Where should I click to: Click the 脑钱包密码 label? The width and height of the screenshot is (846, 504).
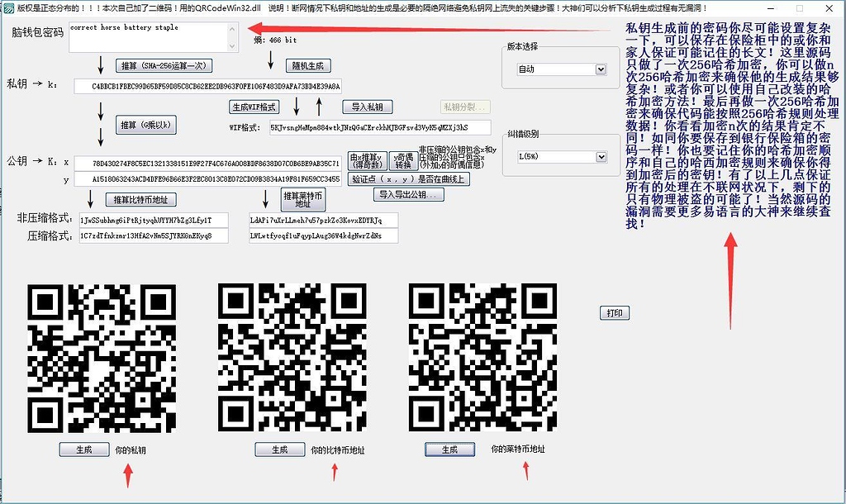(x=38, y=32)
